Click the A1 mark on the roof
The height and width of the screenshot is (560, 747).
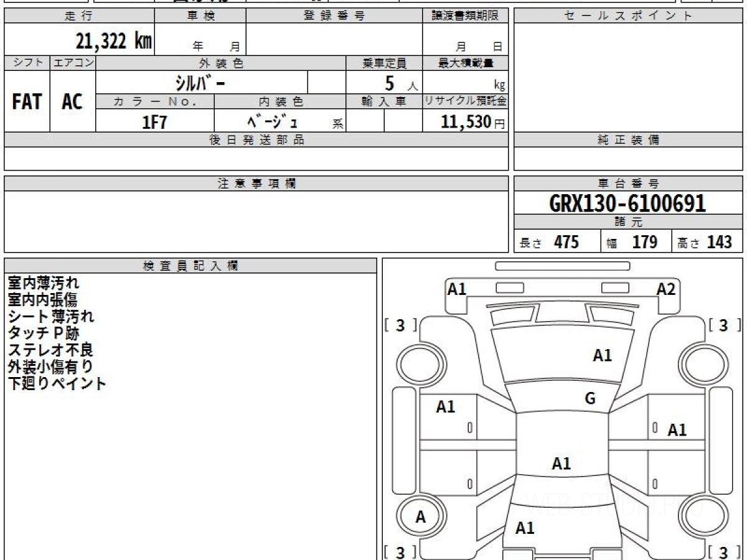[561, 464]
